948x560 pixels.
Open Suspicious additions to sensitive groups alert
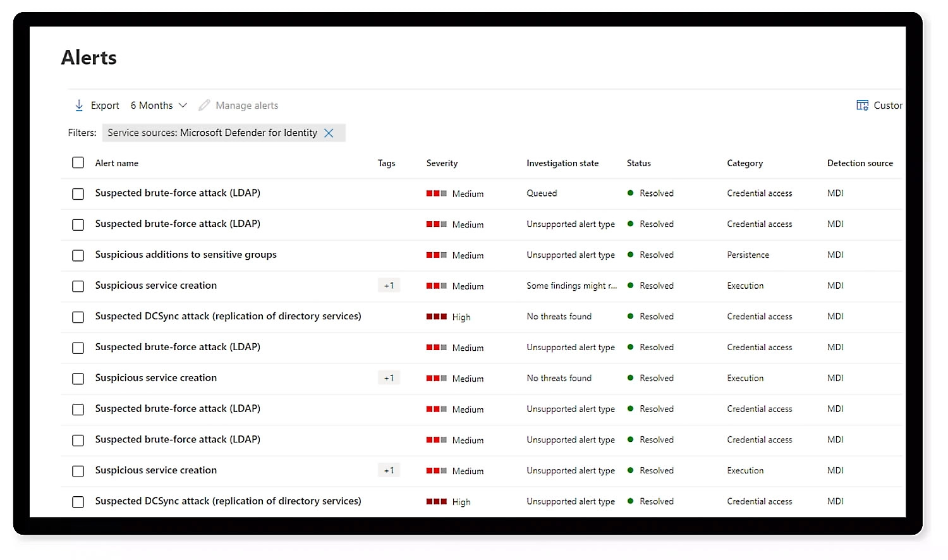(x=186, y=255)
